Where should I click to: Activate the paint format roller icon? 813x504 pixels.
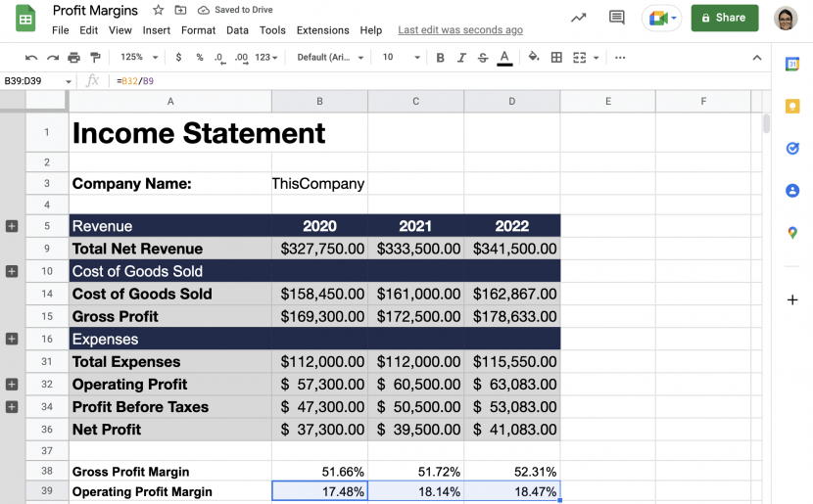(95, 58)
